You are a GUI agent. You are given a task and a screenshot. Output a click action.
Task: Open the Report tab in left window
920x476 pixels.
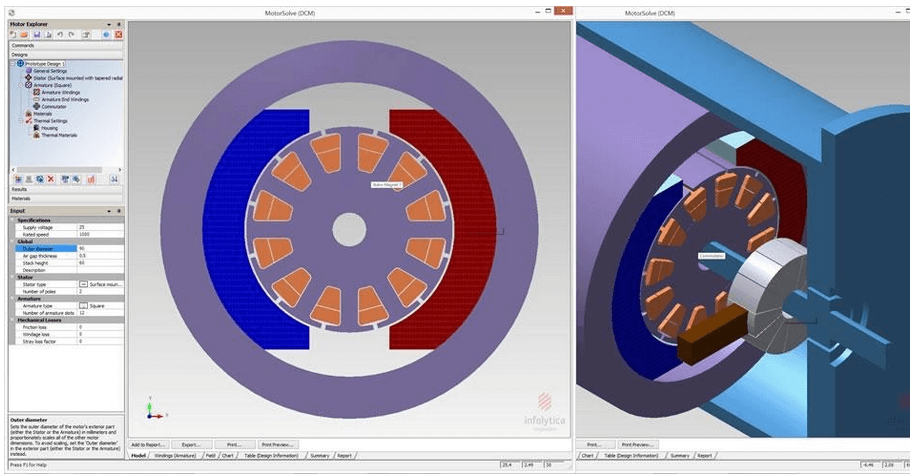[344, 455]
